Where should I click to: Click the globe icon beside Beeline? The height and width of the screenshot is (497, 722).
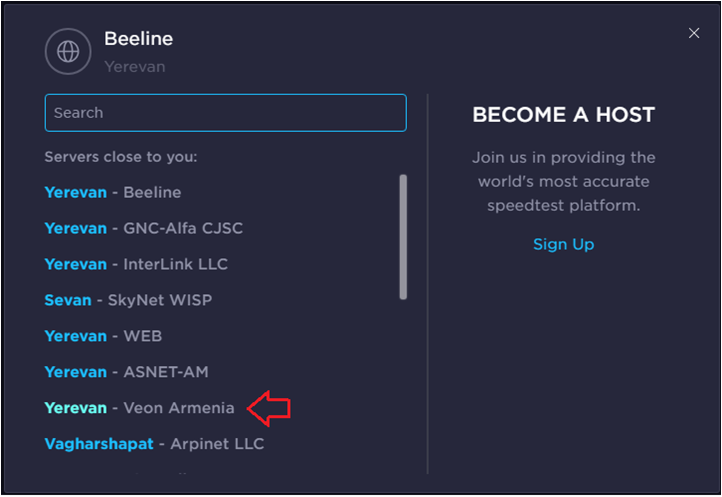(68, 51)
